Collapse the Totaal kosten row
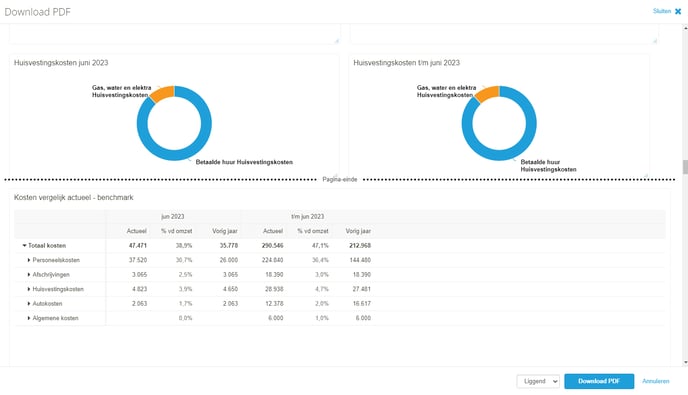The width and height of the screenshot is (688, 395). point(25,245)
